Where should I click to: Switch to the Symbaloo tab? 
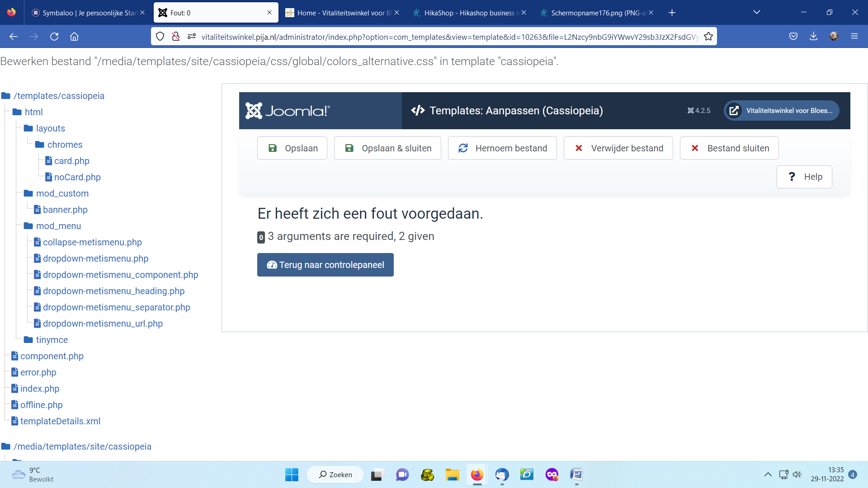click(89, 13)
